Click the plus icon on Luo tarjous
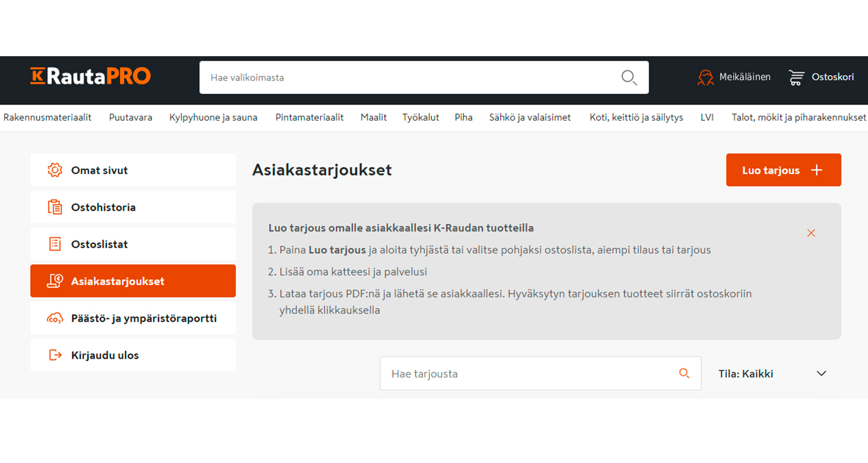The height and width of the screenshot is (463, 868). [x=816, y=170]
